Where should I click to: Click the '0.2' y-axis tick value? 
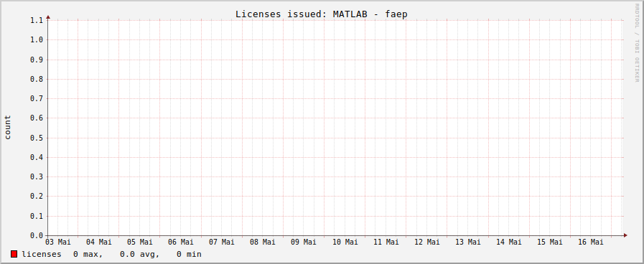click(x=37, y=197)
